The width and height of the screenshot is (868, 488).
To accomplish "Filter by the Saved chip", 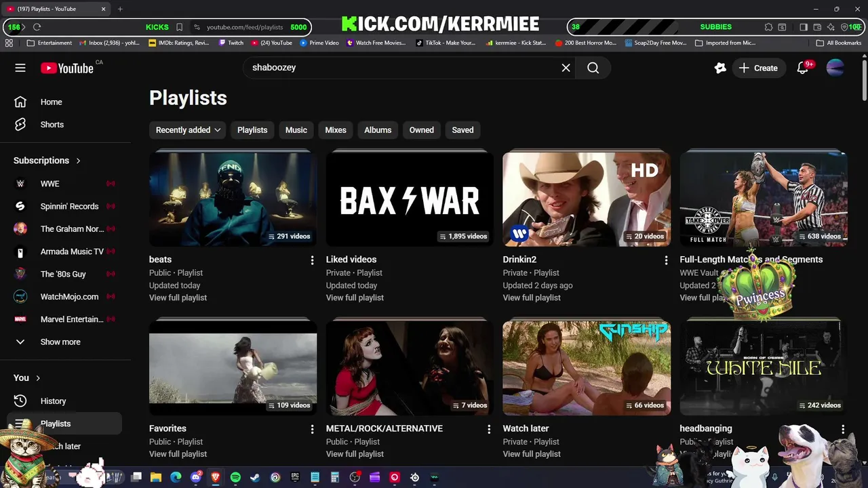I will (x=462, y=130).
